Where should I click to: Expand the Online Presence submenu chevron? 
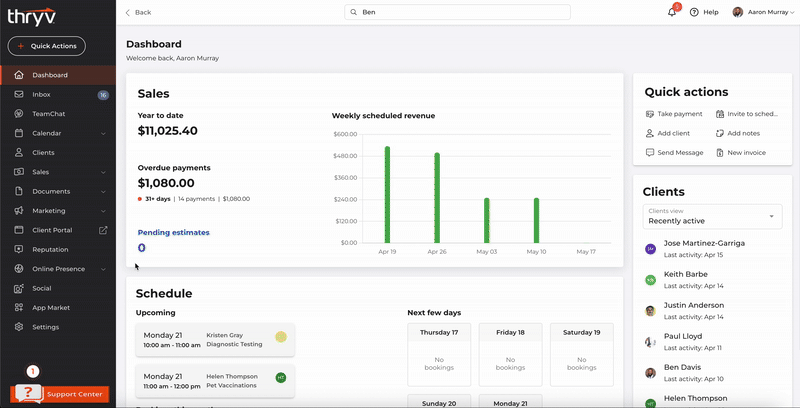tap(103, 269)
